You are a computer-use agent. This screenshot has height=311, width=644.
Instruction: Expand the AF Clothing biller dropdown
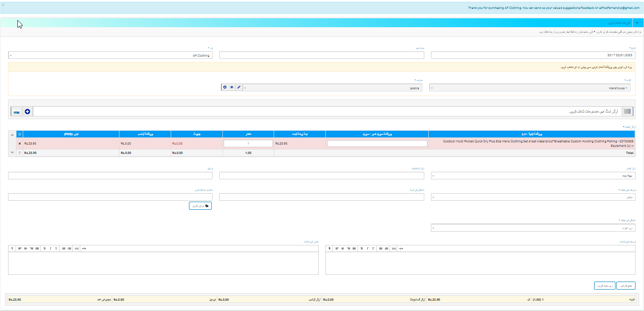pos(110,55)
